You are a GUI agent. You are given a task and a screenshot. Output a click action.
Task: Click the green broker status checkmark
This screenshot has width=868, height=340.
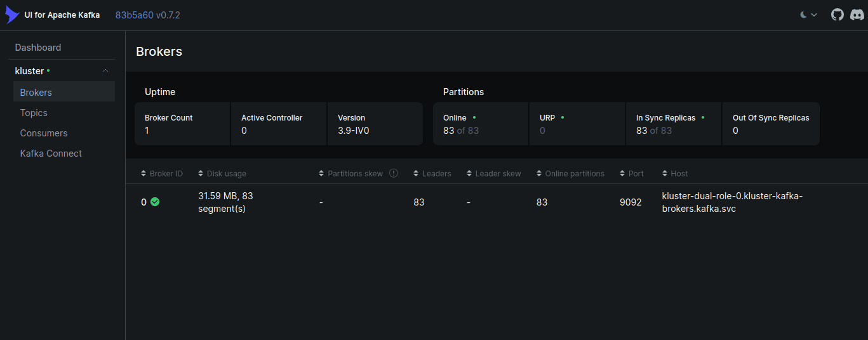click(x=155, y=202)
